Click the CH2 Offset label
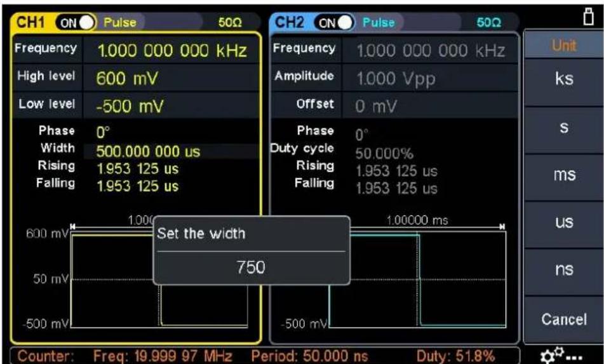The width and height of the screenshot is (604, 364). (x=315, y=104)
